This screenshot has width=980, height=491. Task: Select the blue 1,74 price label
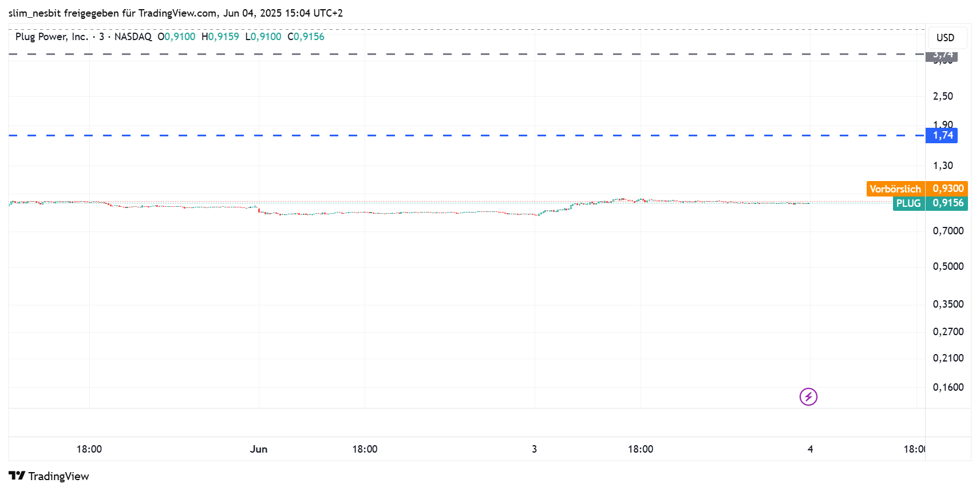click(942, 135)
